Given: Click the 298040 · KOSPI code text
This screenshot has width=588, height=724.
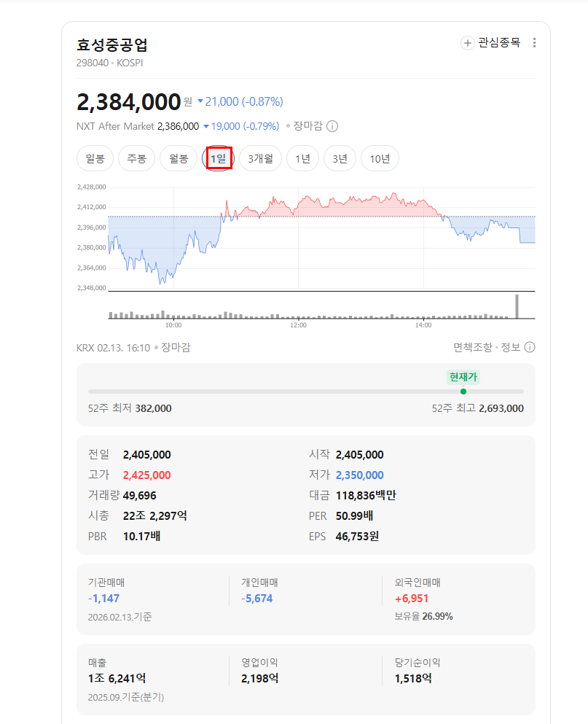Looking at the screenshot, I should point(110,63).
